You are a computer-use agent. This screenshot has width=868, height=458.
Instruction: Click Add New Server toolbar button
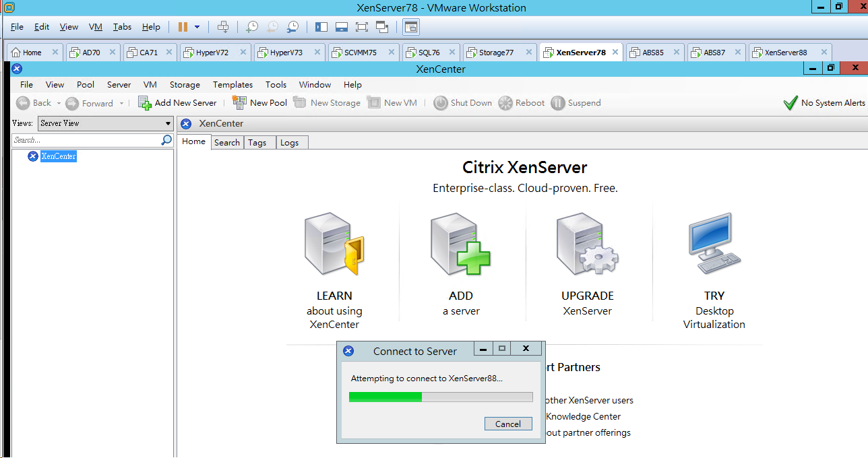tap(177, 102)
